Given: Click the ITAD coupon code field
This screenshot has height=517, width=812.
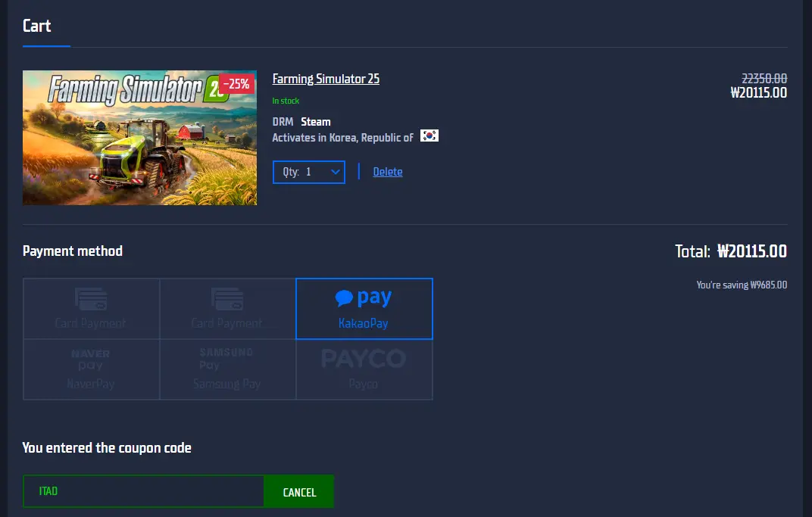Looking at the screenshot, I should click(x=143, y=491).
